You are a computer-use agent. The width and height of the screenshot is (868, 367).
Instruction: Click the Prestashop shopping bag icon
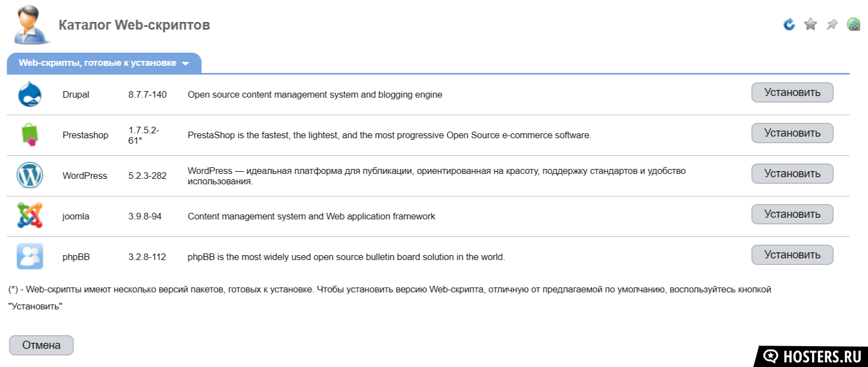tap(30, 134)
